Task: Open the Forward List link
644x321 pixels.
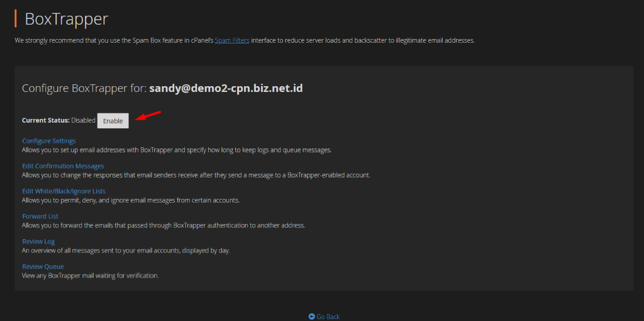Action: tap(40, 216)
